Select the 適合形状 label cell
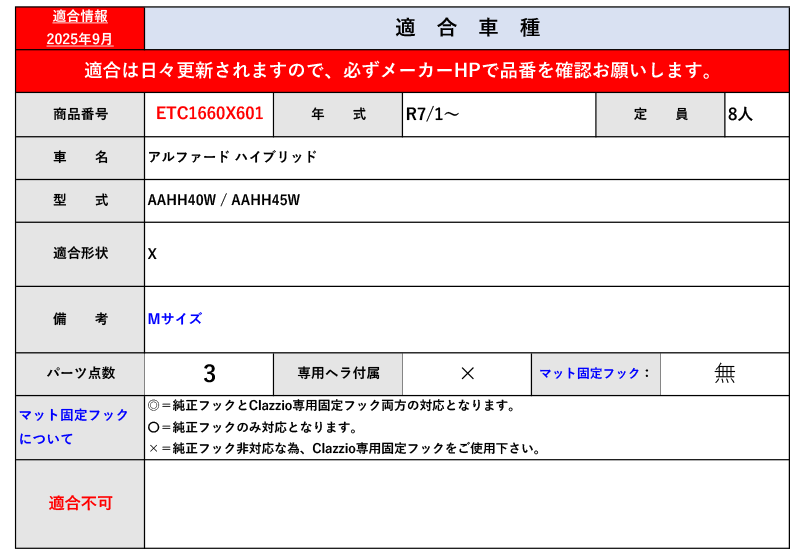 pos(80,254)
